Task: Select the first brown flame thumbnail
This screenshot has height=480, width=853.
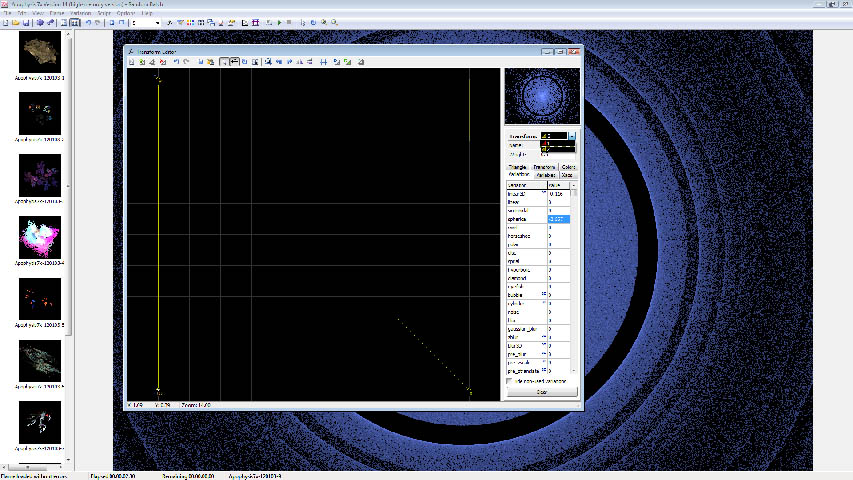Action: point(40,52)
